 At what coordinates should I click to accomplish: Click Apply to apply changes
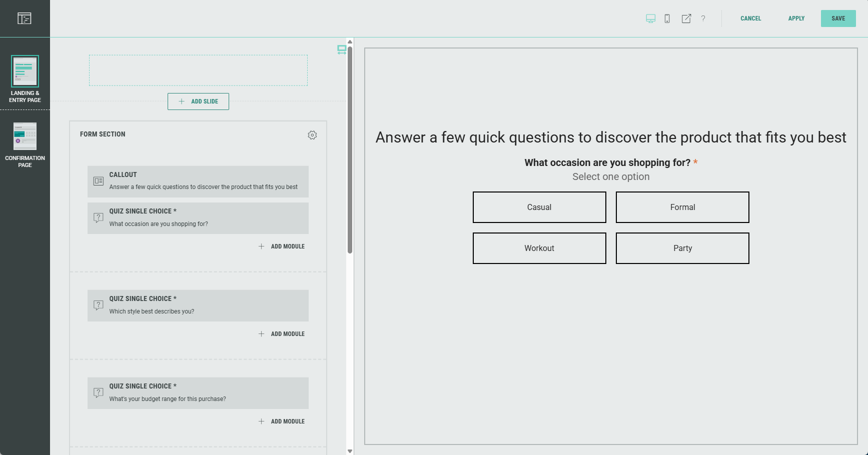796,18
